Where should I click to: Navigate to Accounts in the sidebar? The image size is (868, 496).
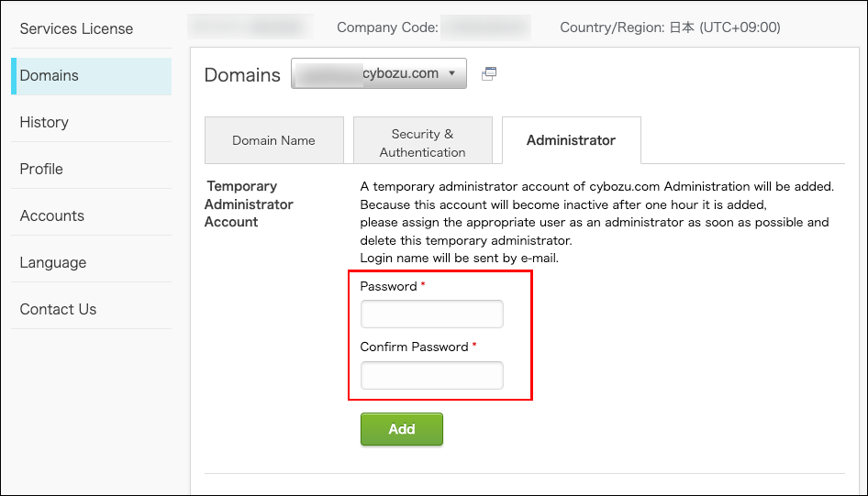(52, 215)
